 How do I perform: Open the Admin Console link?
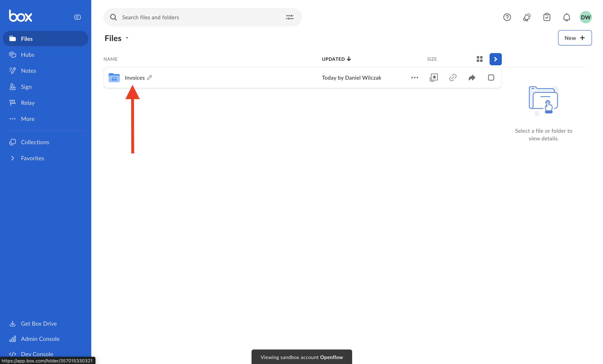pyautogui.click(x=40, y=339)
